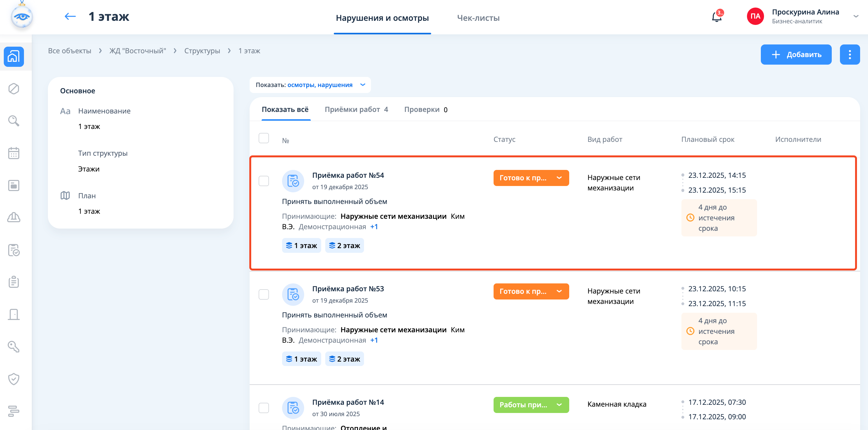The height and width of the screenshot is (430, 868).
Task: Click the notification bell icon
Action: [716, 17]
